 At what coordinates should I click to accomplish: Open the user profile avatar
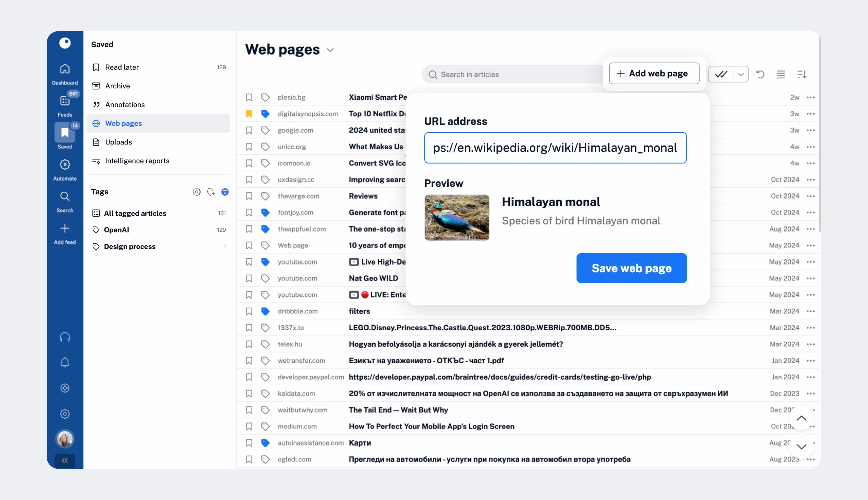(65, 439)
